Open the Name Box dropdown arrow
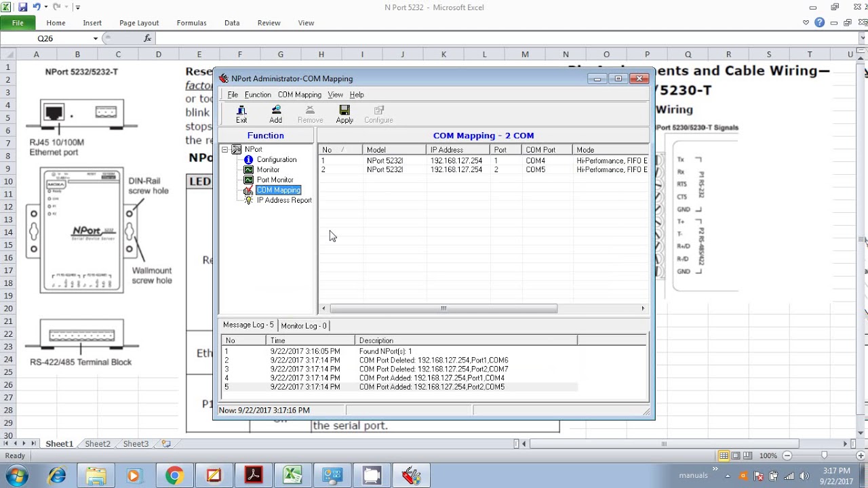The image size is (868, 488). [x=96, y=39]
